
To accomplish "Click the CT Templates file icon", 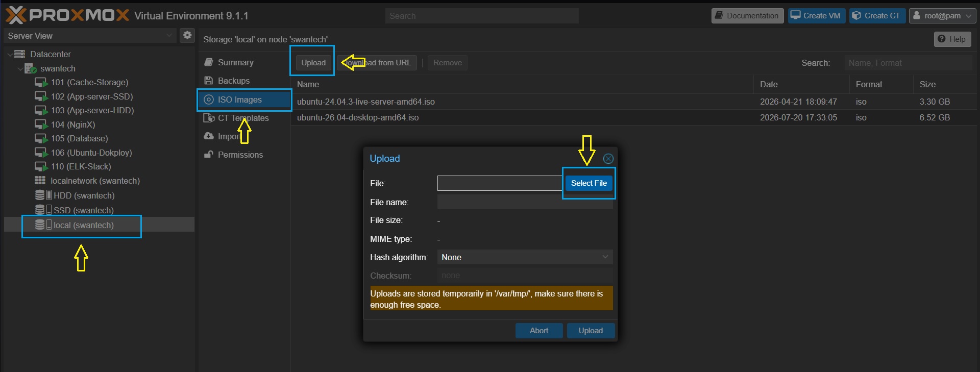I will (x=208, y=118).
